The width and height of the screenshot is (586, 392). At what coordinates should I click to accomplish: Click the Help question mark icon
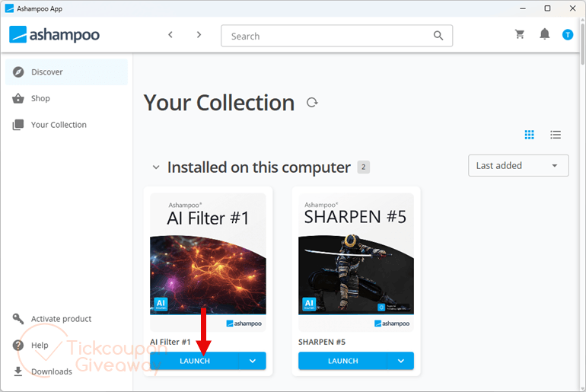click(x=18, y=345)
